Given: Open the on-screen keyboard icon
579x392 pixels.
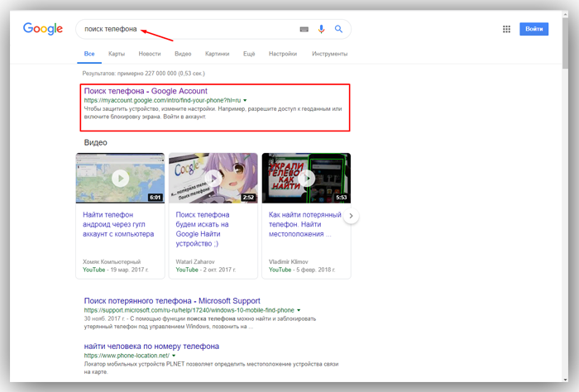Looking at the screenshot, I should [304, 29].
